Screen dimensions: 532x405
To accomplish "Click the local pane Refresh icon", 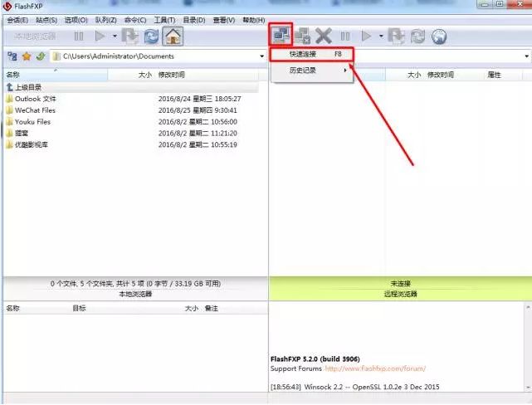I will 151,36.
